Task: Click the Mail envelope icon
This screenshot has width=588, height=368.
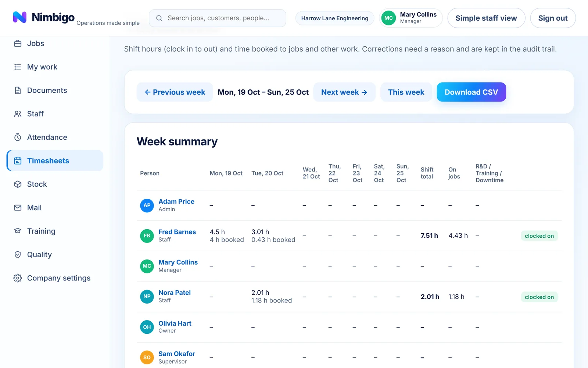Action: click(x=18, y=208)
